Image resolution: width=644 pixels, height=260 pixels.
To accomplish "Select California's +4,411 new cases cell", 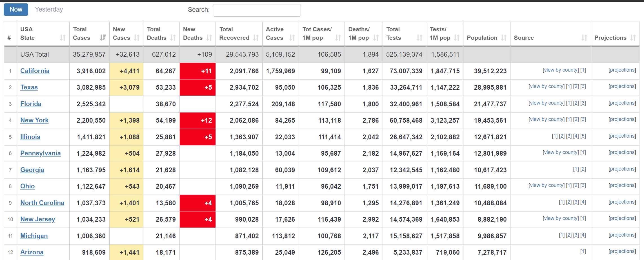I will (x=126, y=71).
